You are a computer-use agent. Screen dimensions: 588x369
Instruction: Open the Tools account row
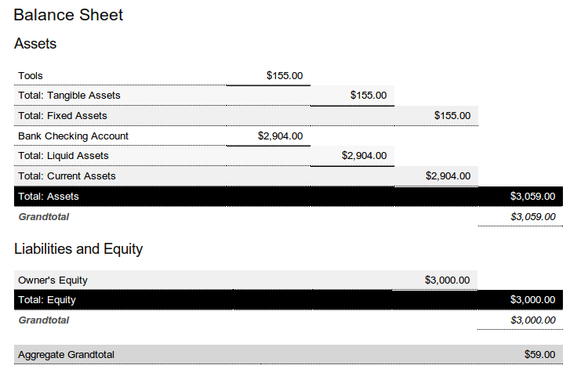point(31,76)
